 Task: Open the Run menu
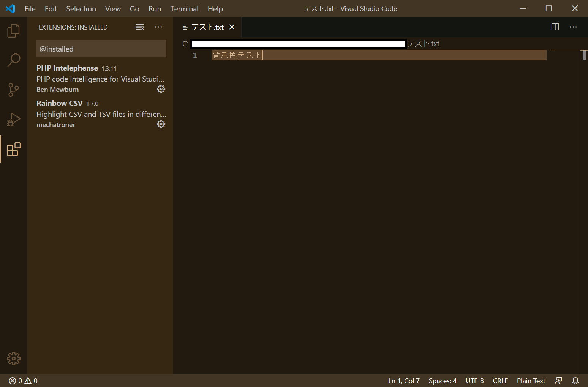click(x=155, y=9)
